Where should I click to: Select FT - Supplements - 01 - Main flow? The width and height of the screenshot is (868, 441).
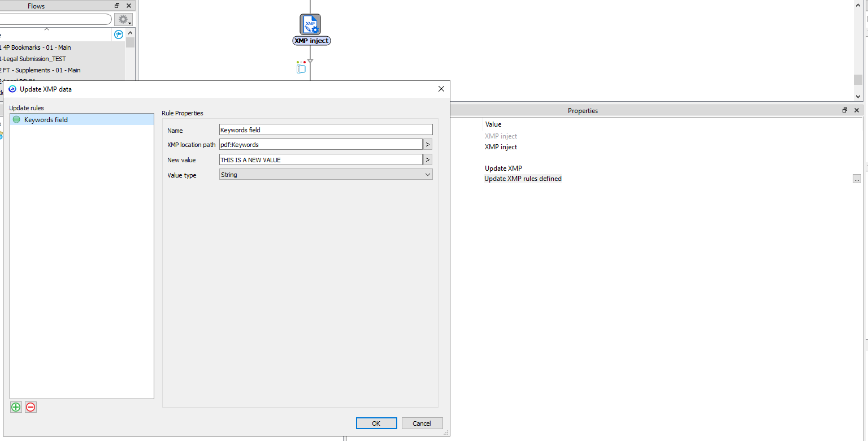point(42,70)
